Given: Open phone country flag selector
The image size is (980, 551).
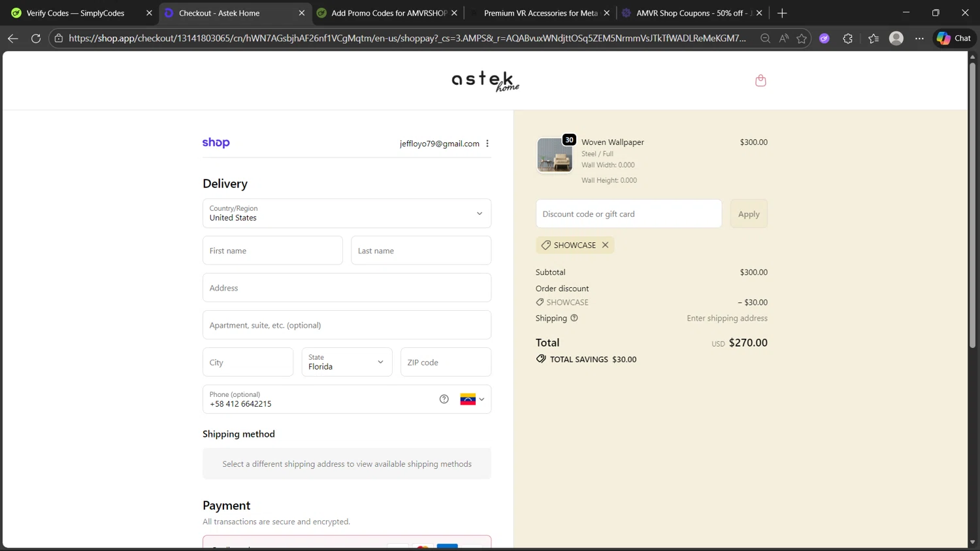Looking at the screenshot, I should point(472,400).
